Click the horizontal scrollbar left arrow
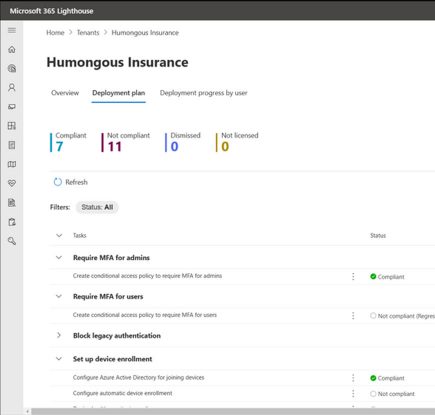Image resolution: width=435 pixels, height=415 pixels. pos(28,411)
